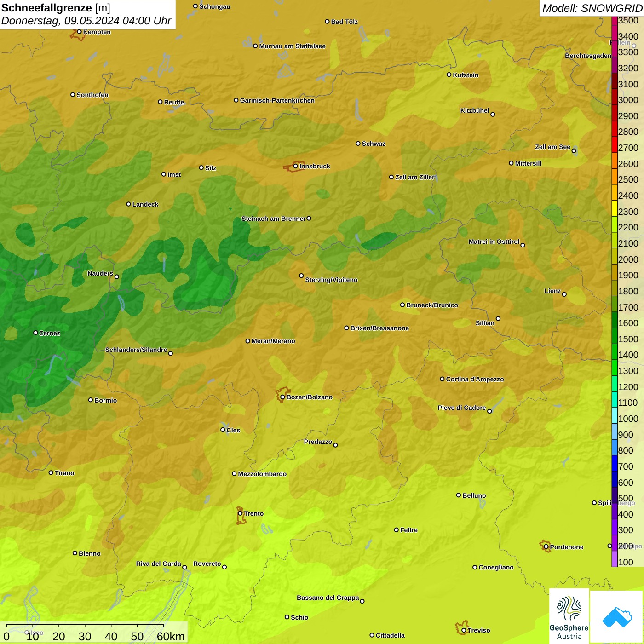This screenshot has height=644, width=644.
Task: Click the Treviso city marker
Action: [464, 630]
